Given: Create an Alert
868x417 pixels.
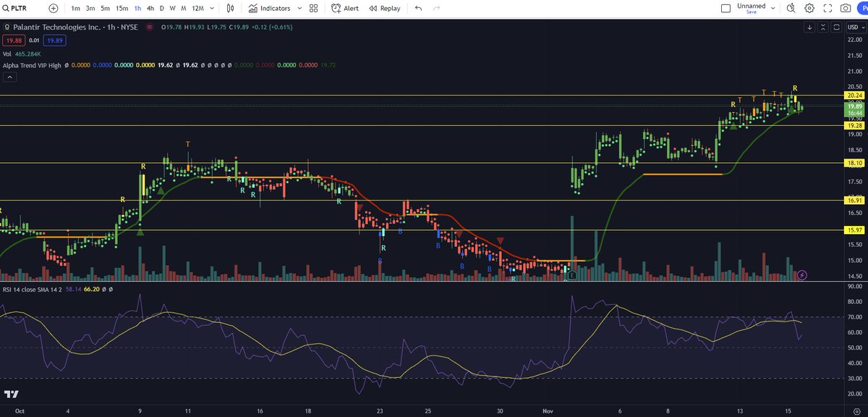Looking at the screenshot, I should [x=345, y=9].
